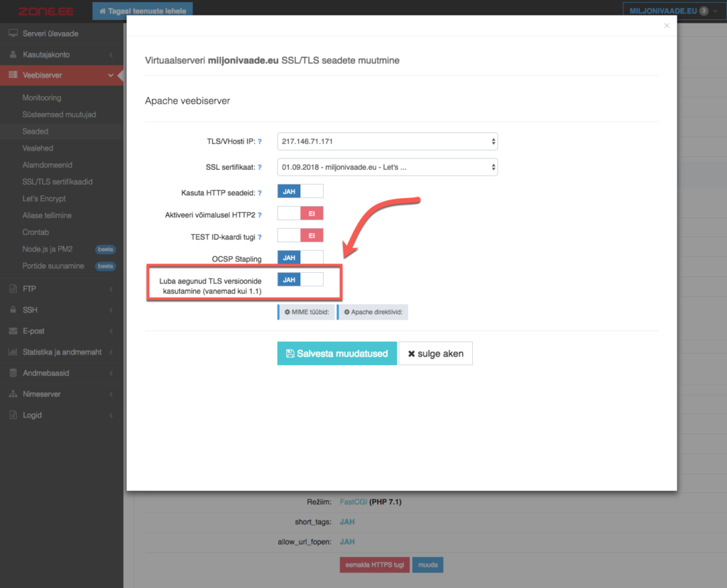Select Seaded in sidebar
This screenshot has height=588, width=727.
click(x=35, y=131)
